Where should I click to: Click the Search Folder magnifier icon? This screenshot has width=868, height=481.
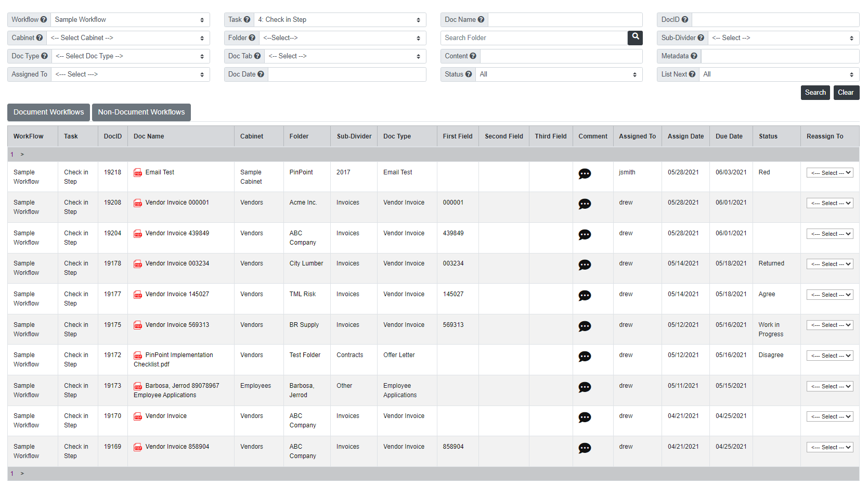635,37
